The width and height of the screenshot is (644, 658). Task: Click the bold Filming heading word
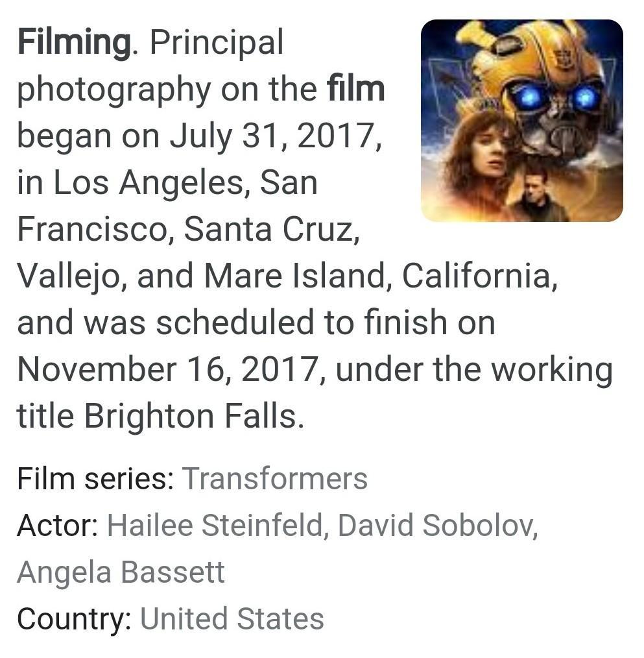(74, 43)
